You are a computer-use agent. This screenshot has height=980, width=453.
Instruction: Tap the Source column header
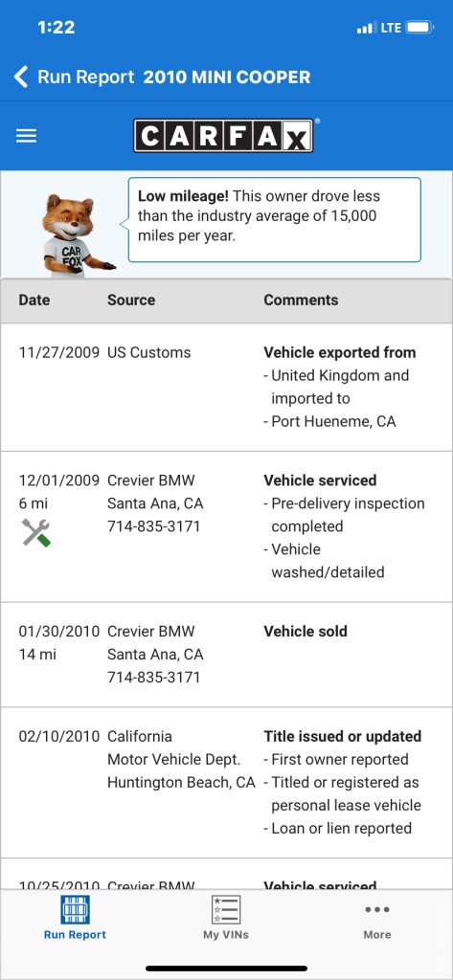tap(131, 300)
